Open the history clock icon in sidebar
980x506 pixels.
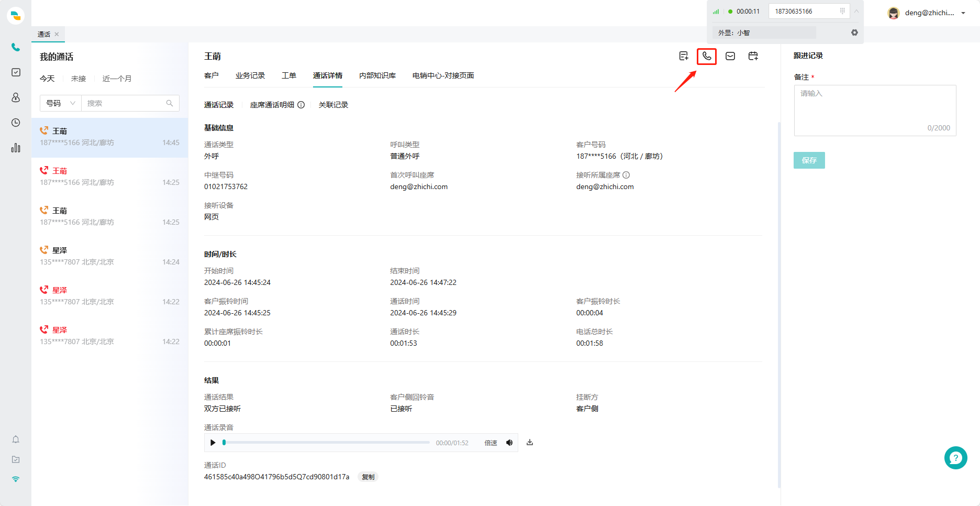pyautogui.click(x=16, y=123)
